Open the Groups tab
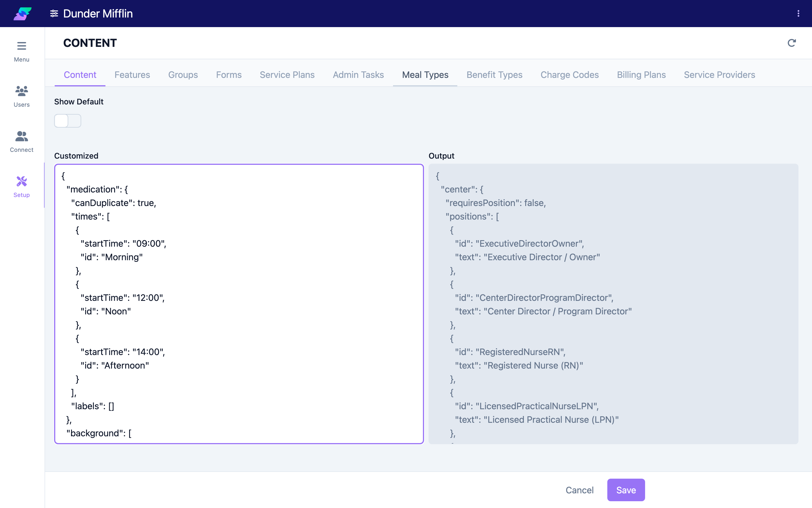 click(183, 75)
